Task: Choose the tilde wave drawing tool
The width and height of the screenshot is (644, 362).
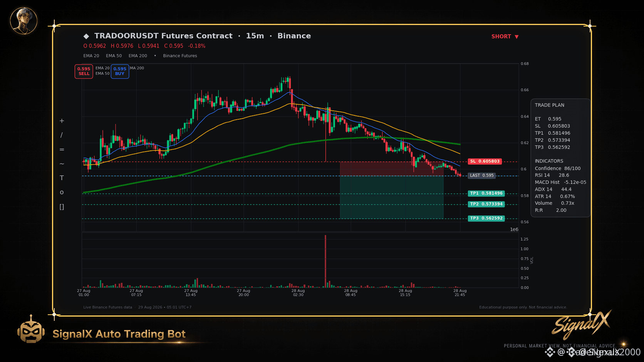Action: click(x=62, y=164)
